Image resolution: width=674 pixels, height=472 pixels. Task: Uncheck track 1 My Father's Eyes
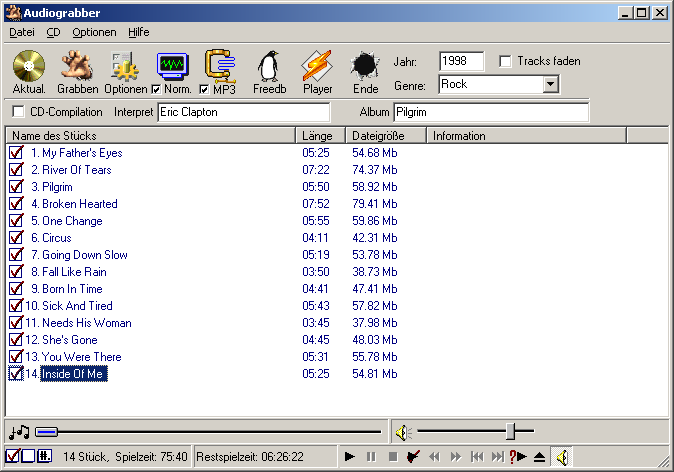16,153
